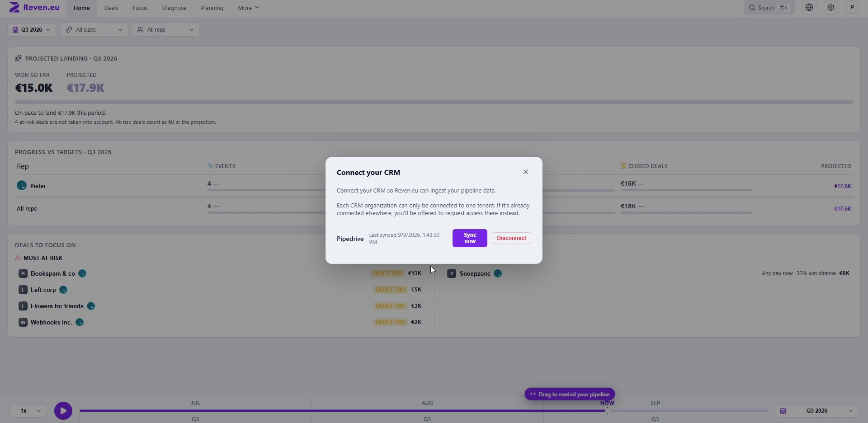Click the Bookspam & co letter badge
This screenshot has height=423, width=868.
point(23,273)
